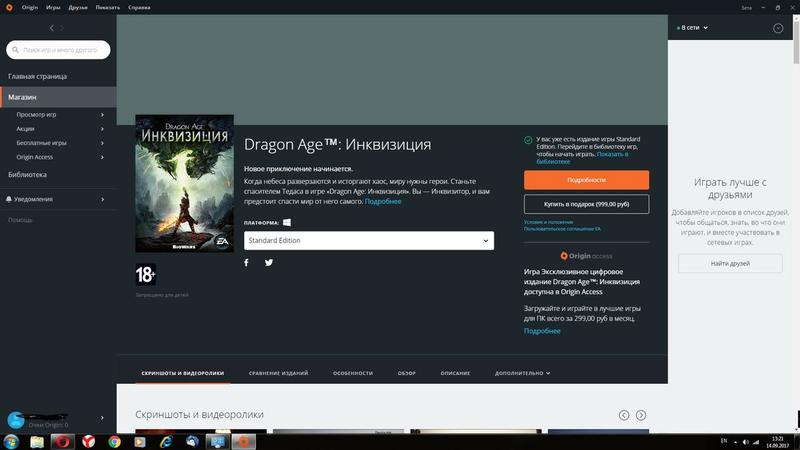Share the game on Facebook
Screen dimensions: 800x450
click(246, 262)
